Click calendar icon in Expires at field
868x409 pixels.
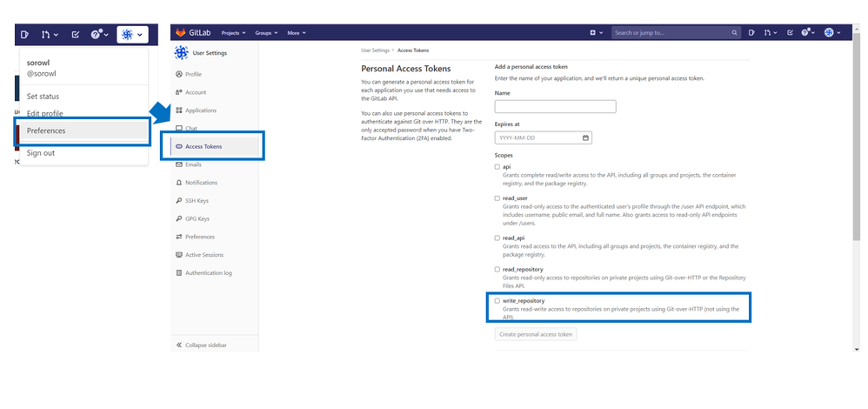tap(586, 137)
